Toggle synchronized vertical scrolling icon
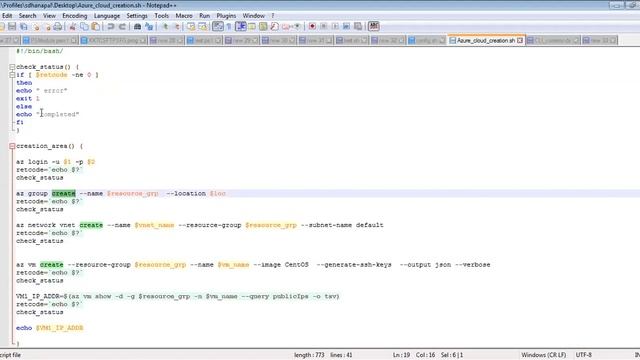 click(x=191, y=27)
